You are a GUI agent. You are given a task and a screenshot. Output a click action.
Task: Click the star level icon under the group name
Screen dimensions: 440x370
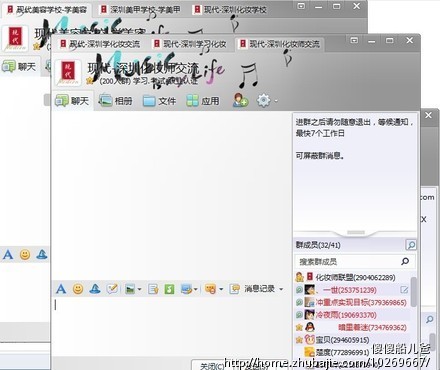[89, 81]
